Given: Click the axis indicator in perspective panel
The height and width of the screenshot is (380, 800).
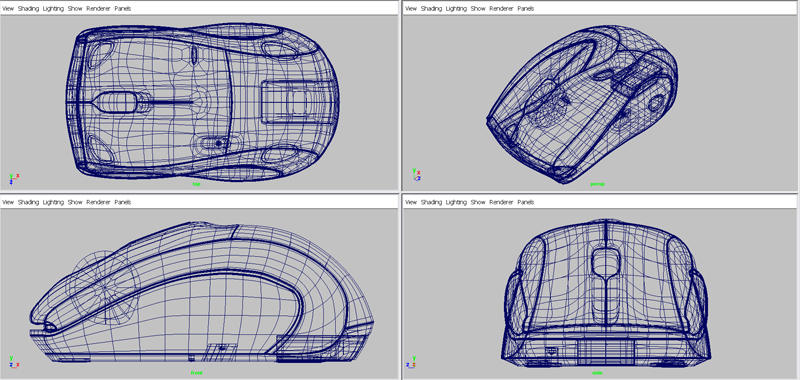Looking at the screenshot, I should [417, 175].
